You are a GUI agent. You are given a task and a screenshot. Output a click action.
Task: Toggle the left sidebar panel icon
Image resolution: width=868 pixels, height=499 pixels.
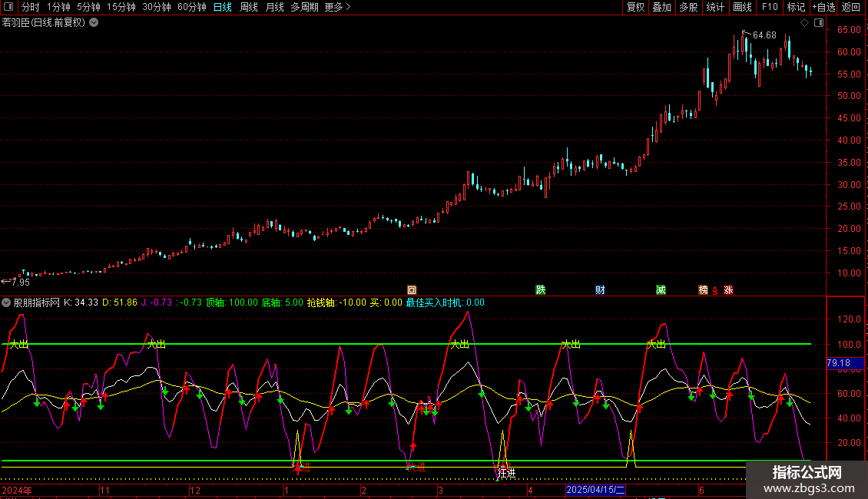tap(8, 7)
